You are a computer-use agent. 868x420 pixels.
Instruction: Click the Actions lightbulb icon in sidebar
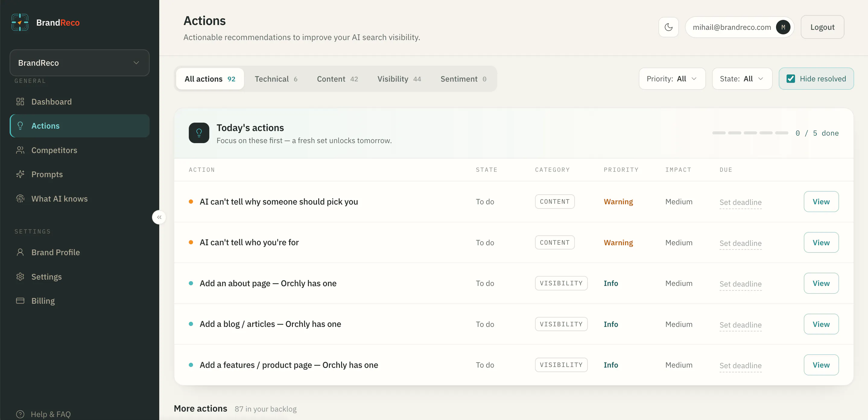click(20, 126)
